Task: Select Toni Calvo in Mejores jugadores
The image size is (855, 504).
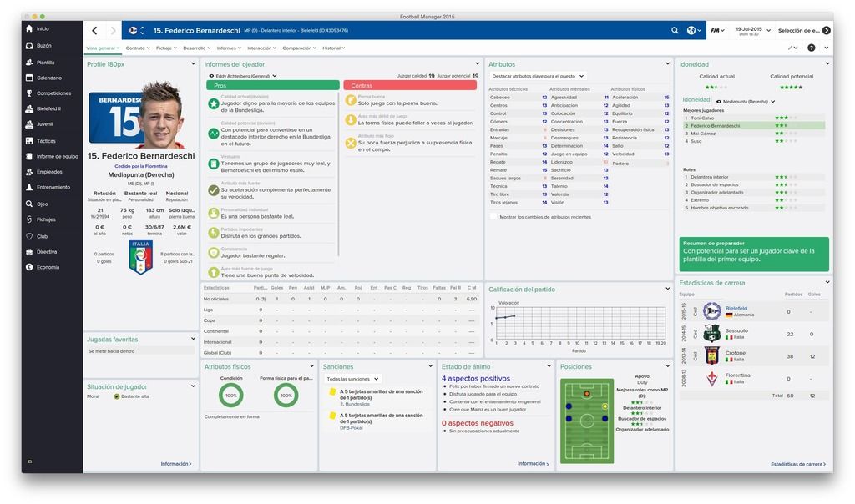Action: coord(753,118)
